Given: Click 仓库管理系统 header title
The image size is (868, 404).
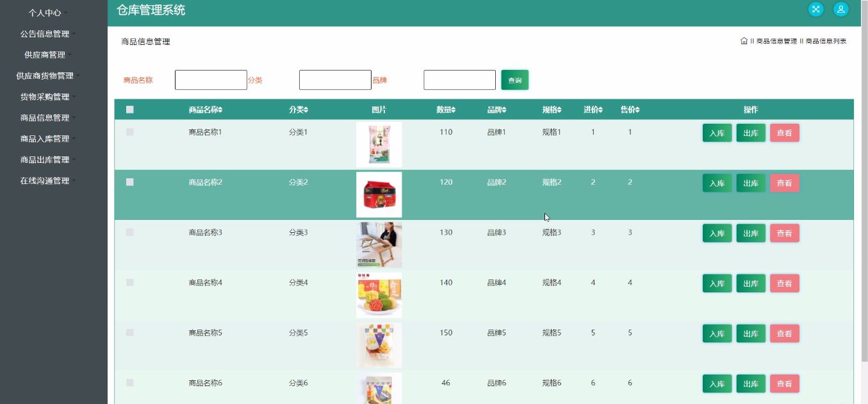Looking at the screenshot, I should click(x=151, y=10).
